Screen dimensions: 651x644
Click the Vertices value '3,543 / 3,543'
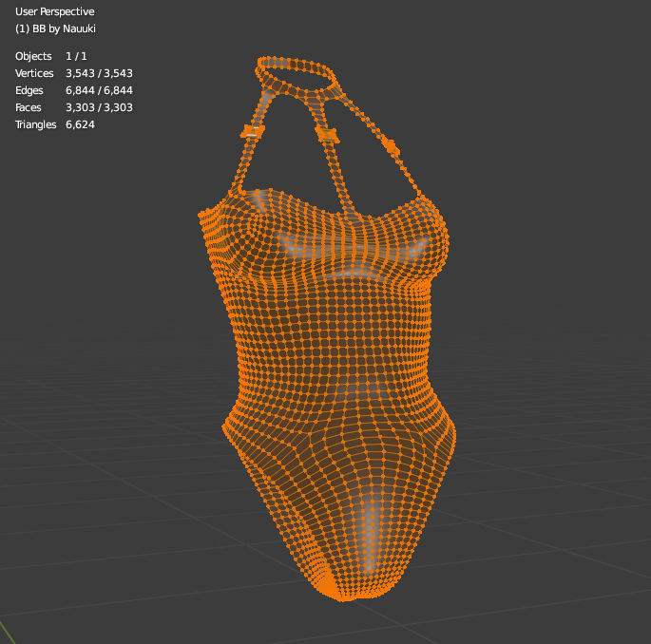(x=99, y=73)
